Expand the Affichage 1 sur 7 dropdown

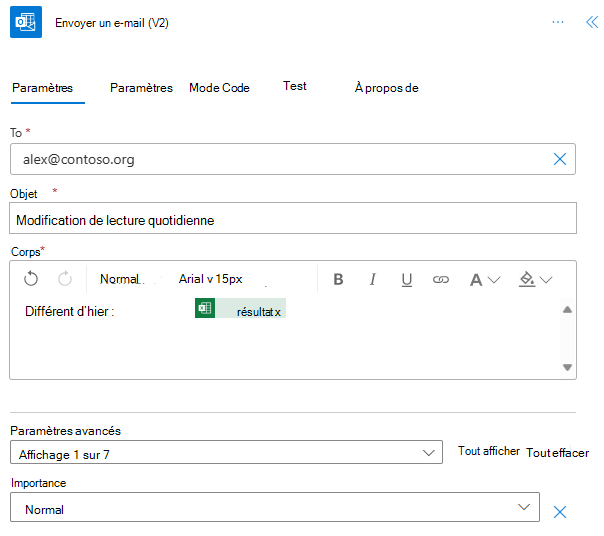point(226,452)
